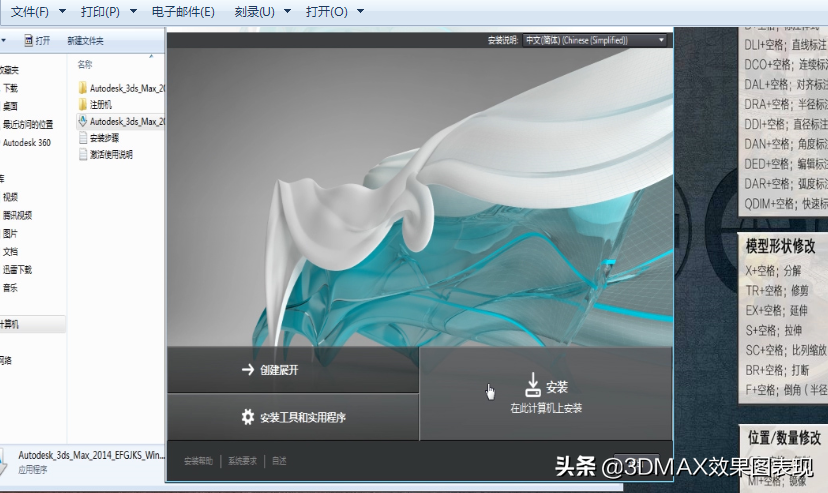Expand the arrow next to 打印(P)
Image resolution: width=828 pixels, height=493 pixels.
(x=133, y=11)
